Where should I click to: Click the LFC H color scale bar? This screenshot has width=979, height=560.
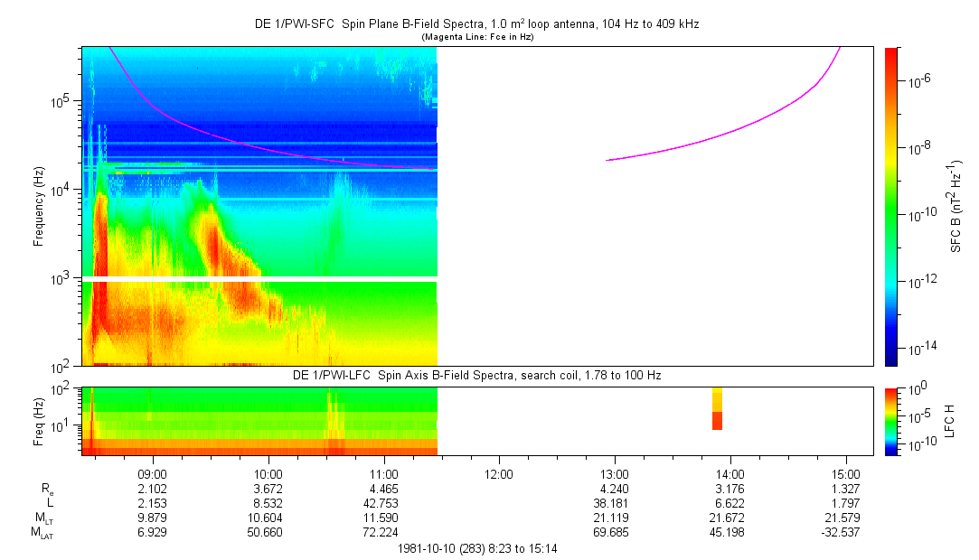pos(892,421)
